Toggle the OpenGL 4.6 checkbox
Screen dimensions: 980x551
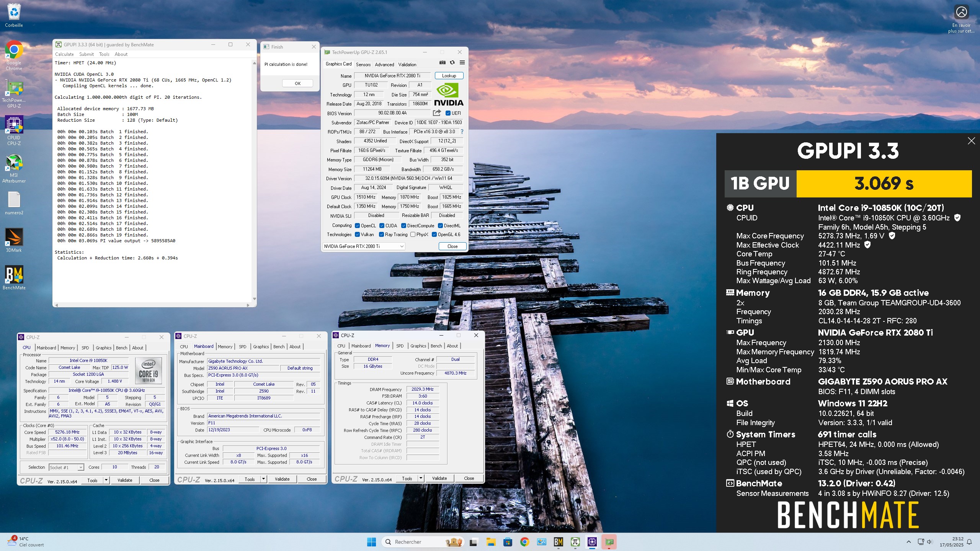click(x=434, y=235)
